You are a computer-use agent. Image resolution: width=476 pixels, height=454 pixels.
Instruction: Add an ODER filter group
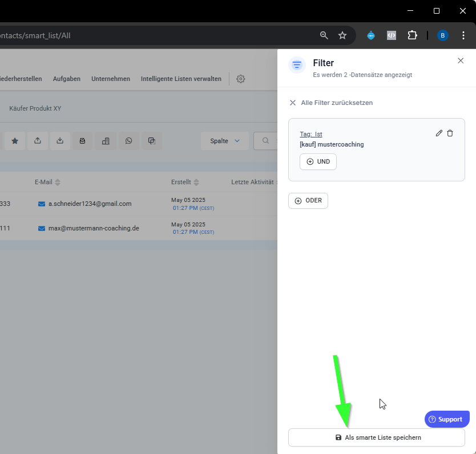pyautogui.click(x=308, y=201)
